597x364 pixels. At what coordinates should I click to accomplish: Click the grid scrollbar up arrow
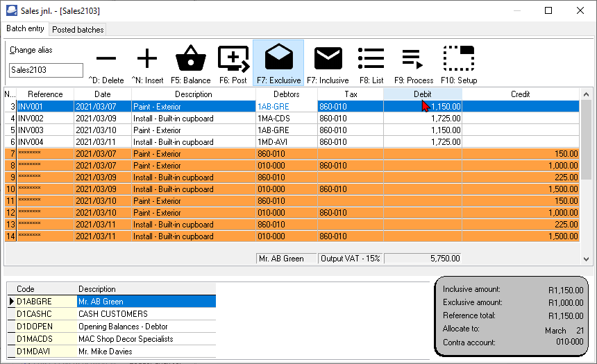[587, 94]
